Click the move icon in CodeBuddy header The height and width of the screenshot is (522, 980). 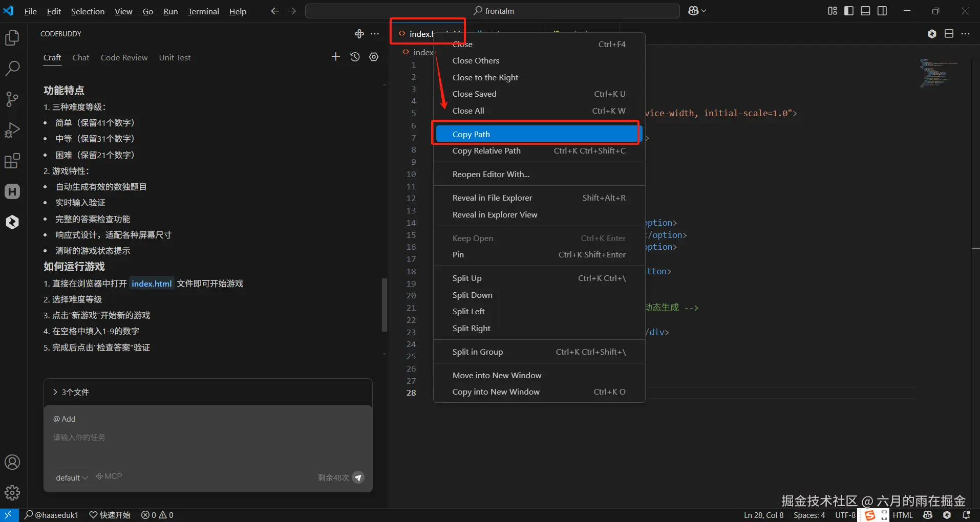pyautogui.click(x=359, y=34)
